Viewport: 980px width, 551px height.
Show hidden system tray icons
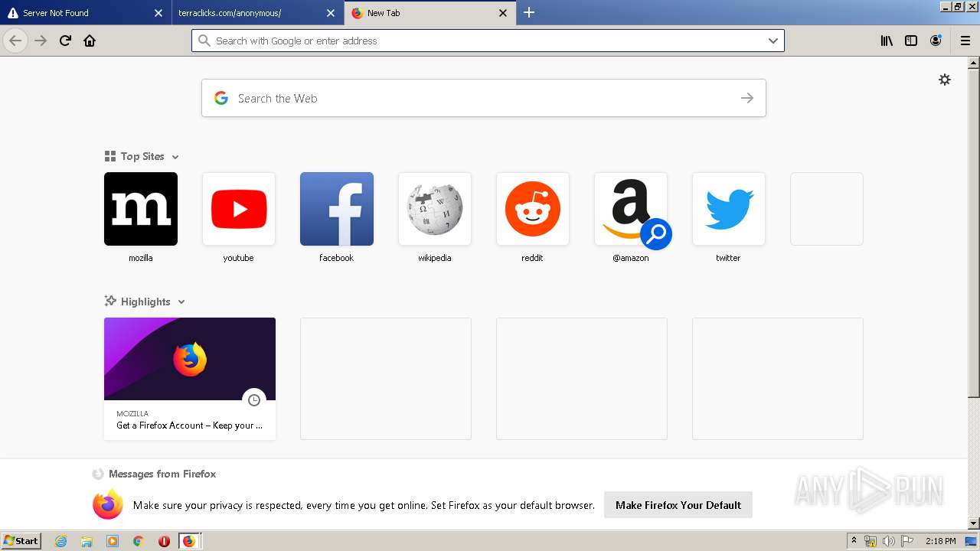854,541
